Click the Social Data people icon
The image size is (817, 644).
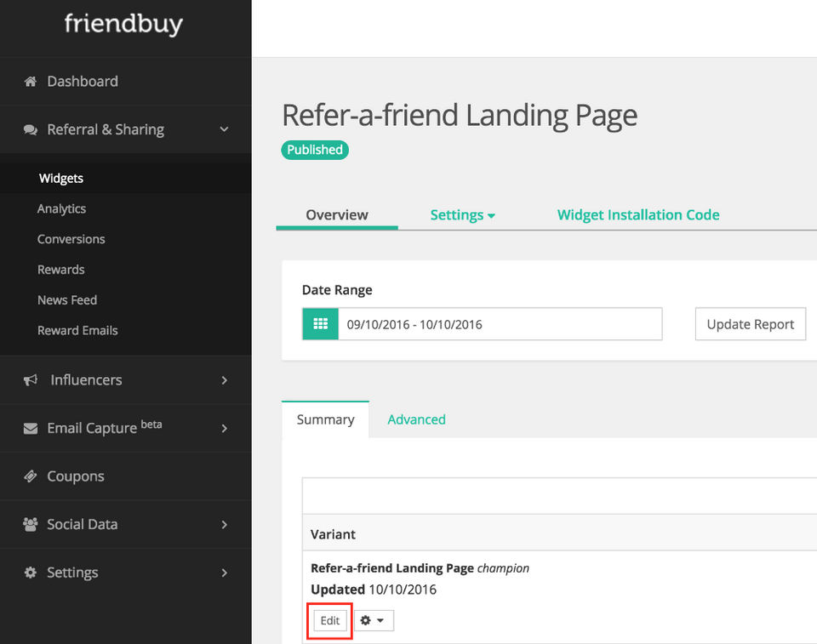[x=31, y=525]
